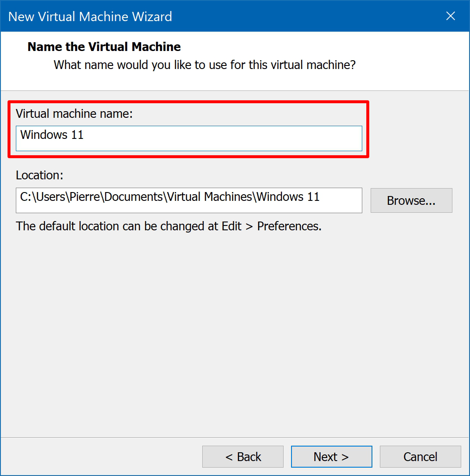
Task: Click the 'Virtual machine name:' label
Action: click(x=74, y=113)
